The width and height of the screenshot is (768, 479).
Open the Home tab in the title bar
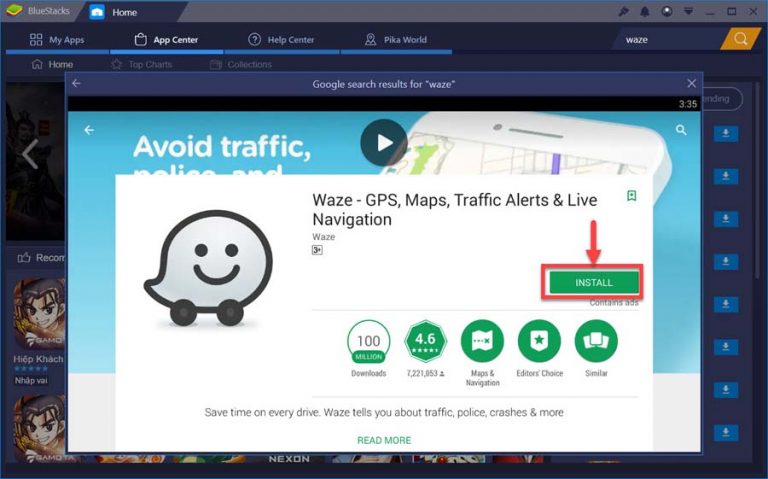click(114, 12)
